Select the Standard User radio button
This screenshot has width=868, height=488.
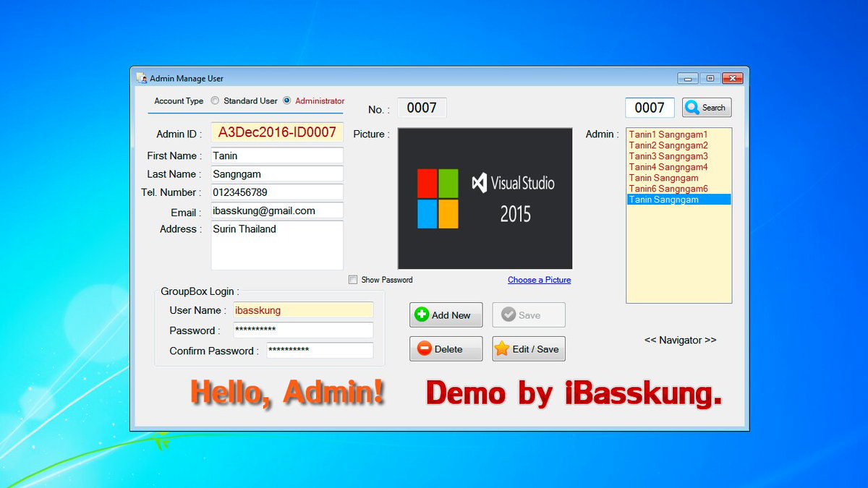pos(215,101)
